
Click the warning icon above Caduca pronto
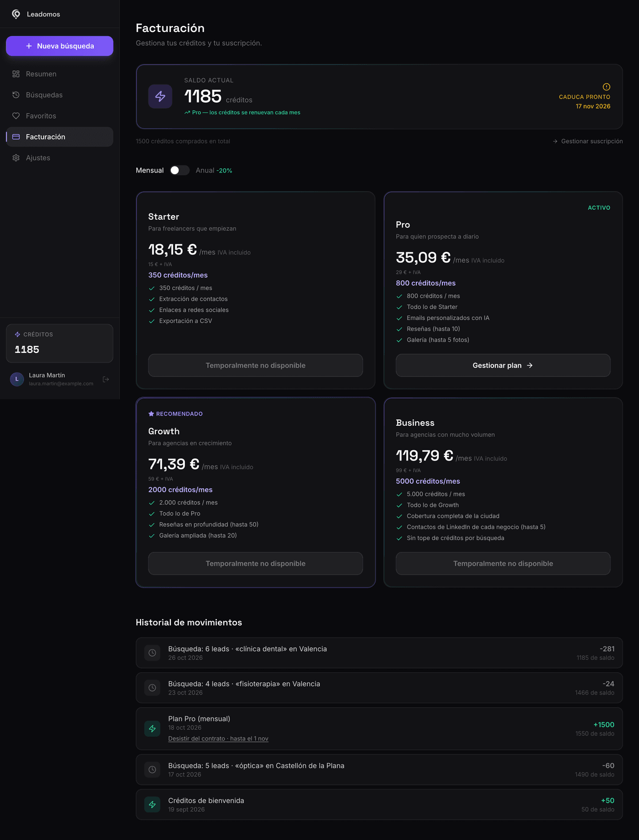point(607,87)
